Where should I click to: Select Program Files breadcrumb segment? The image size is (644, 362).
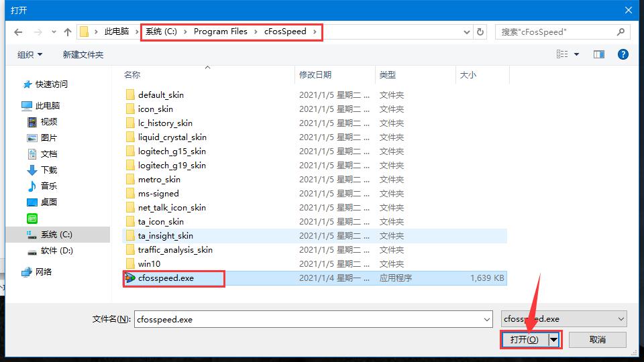pos(221,32)
